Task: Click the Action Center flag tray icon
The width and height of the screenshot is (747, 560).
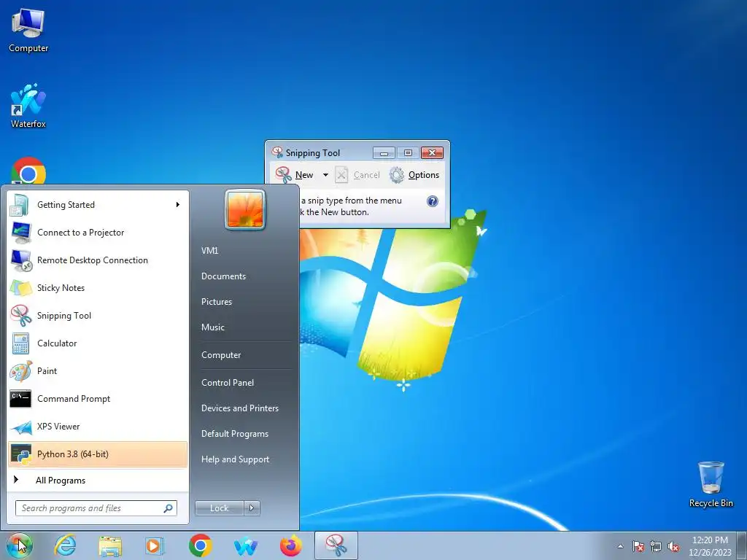Action: [x=638, y=546]
